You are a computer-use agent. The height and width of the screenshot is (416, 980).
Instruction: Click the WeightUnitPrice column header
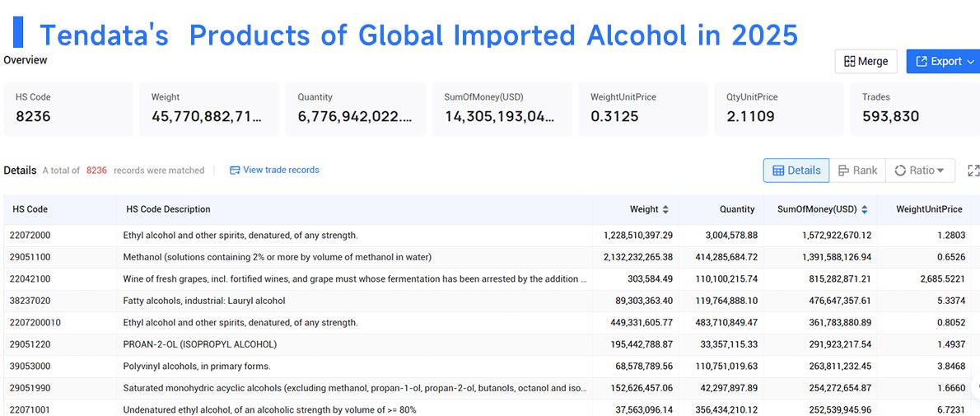tap(929, 209)
